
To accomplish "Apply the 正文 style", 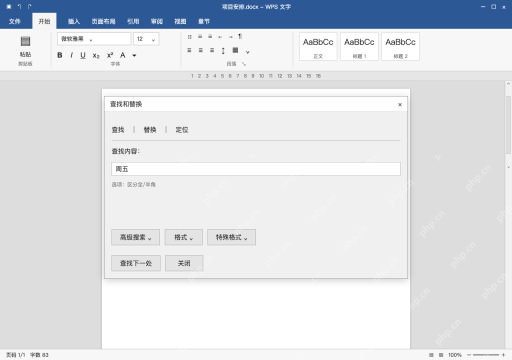I will (x=318, y=46).
